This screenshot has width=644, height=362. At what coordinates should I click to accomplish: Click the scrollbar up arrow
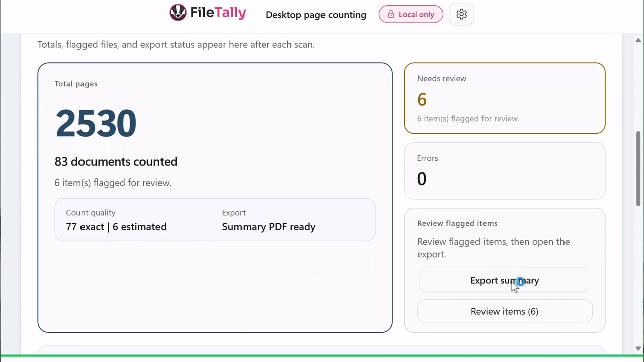639,40
